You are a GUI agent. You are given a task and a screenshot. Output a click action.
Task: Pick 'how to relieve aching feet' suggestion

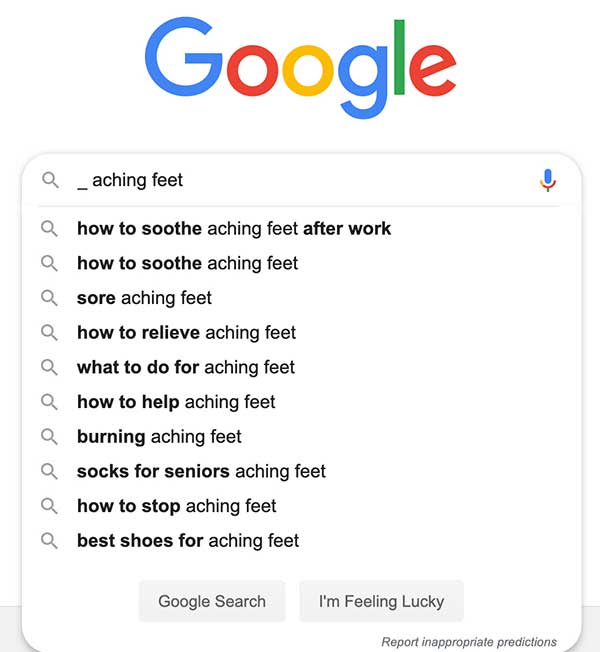coord(301,333)
